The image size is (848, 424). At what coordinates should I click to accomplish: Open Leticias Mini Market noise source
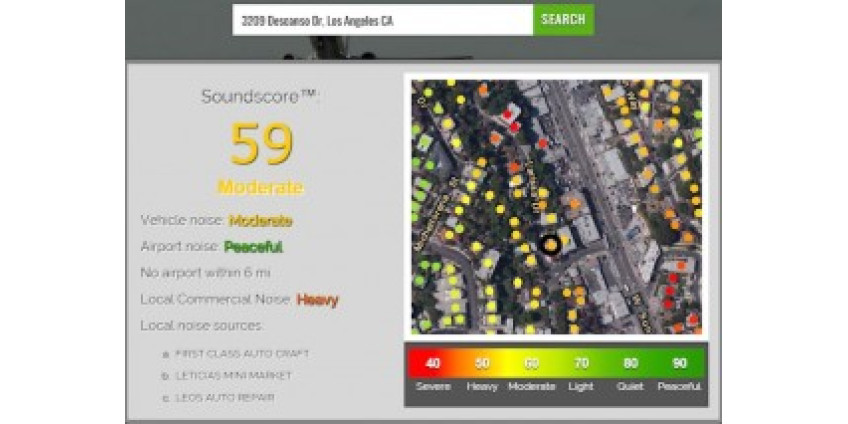(x=233, y=375)
